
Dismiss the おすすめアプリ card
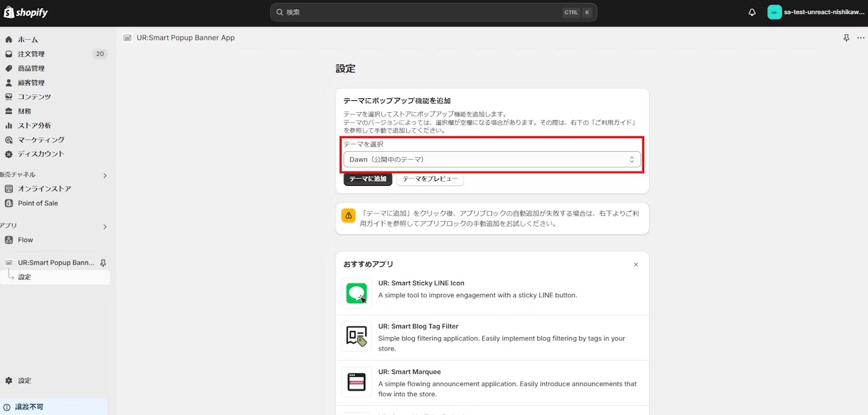tap(635, 264)
